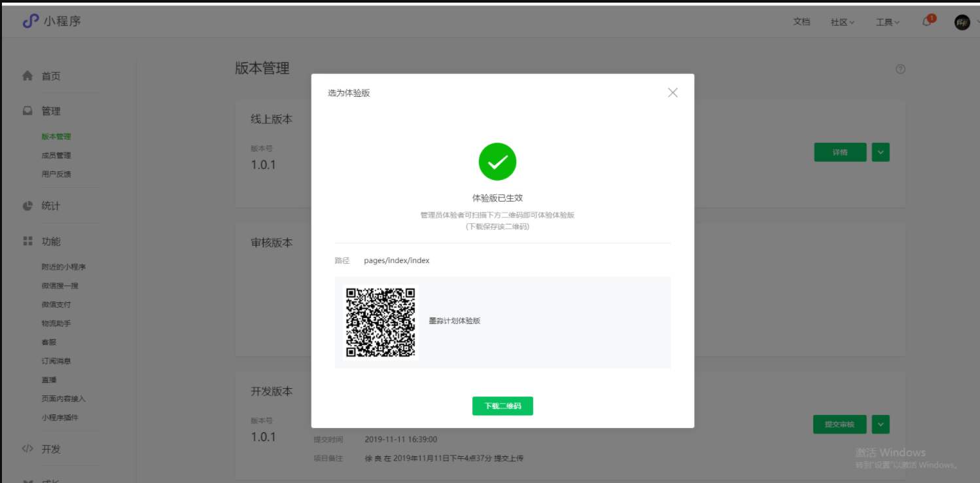Click the 体验版已生效 status text
The width and height of the screenshot is (980, 483).
point(497,198)
